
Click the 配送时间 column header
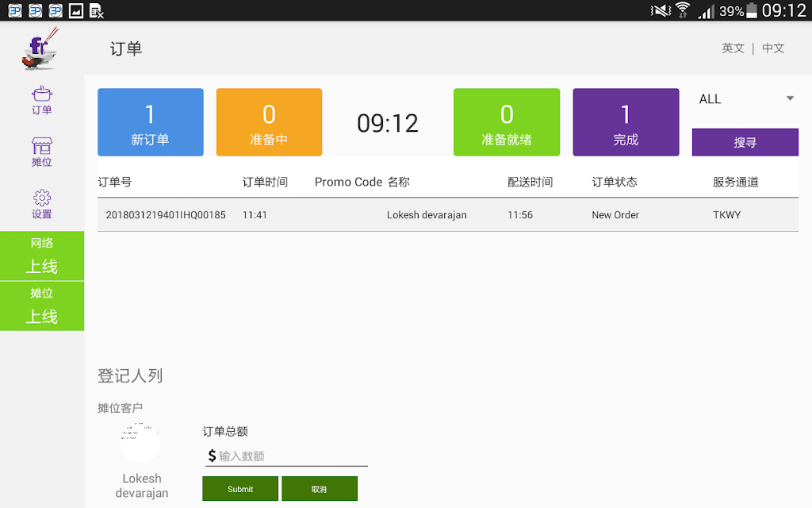[530, 182]
